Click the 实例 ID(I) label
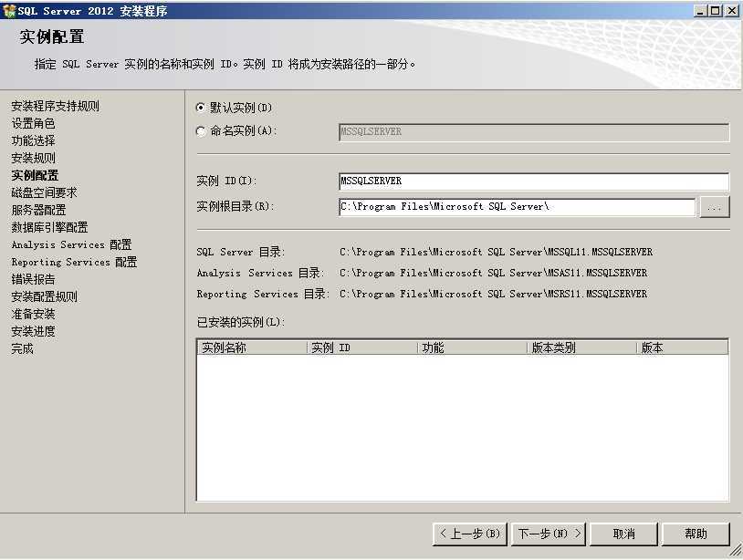 (x=226, y=181)
